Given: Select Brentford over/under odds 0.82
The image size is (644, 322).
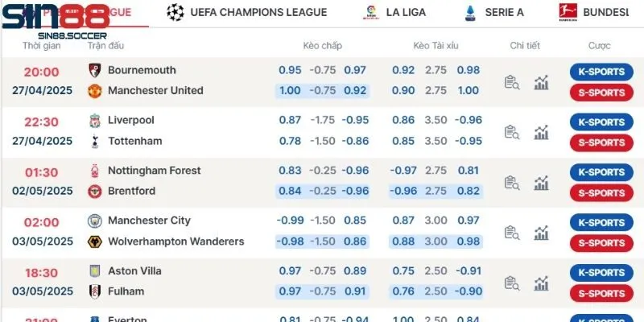Looking at the screenshot, I should (468, 191).
